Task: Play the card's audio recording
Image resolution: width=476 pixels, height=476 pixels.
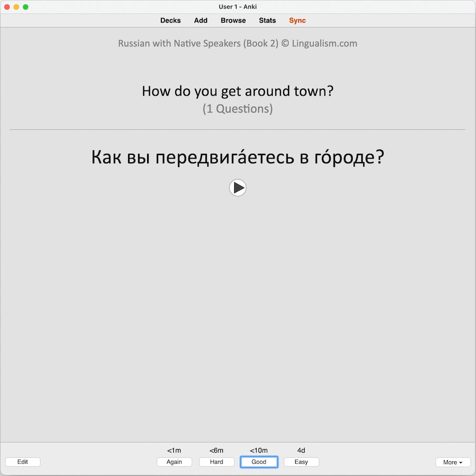Action: tap(238, 188)
